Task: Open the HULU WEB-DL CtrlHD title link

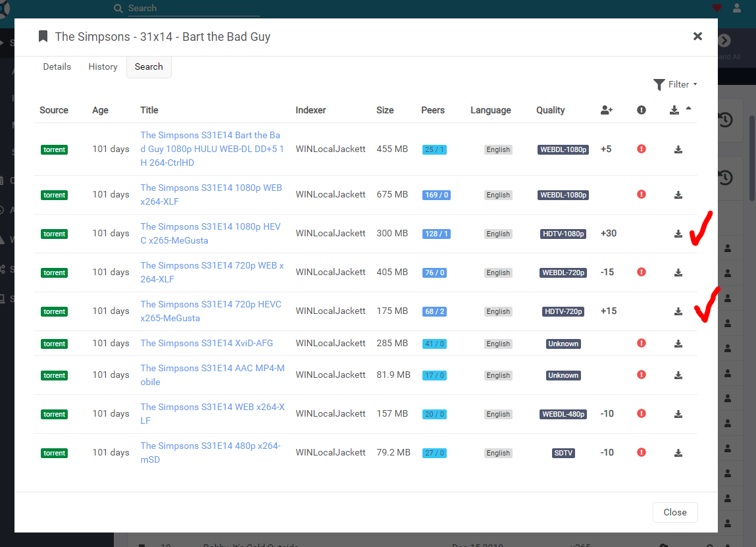Action: [212, 149]
